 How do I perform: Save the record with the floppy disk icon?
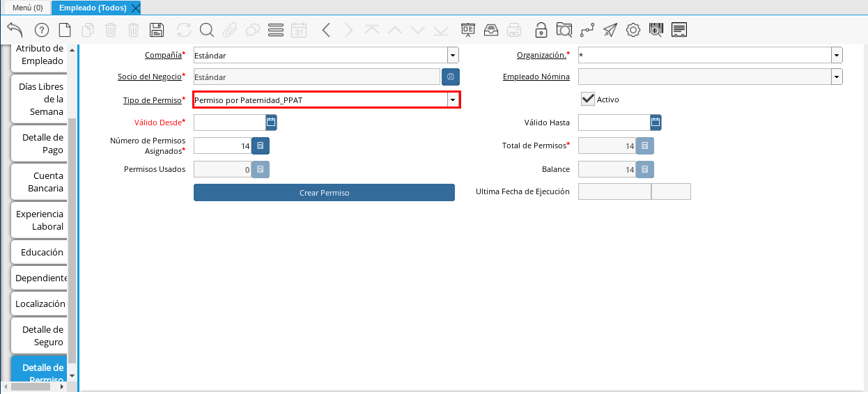point(157,30)
